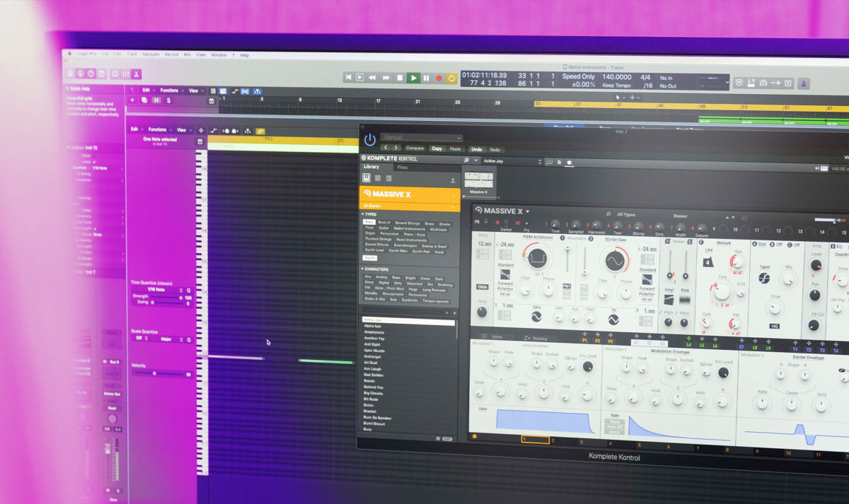Click the red Record button in transport
Viewport: 849px width, 504px height.
(439, 78)
